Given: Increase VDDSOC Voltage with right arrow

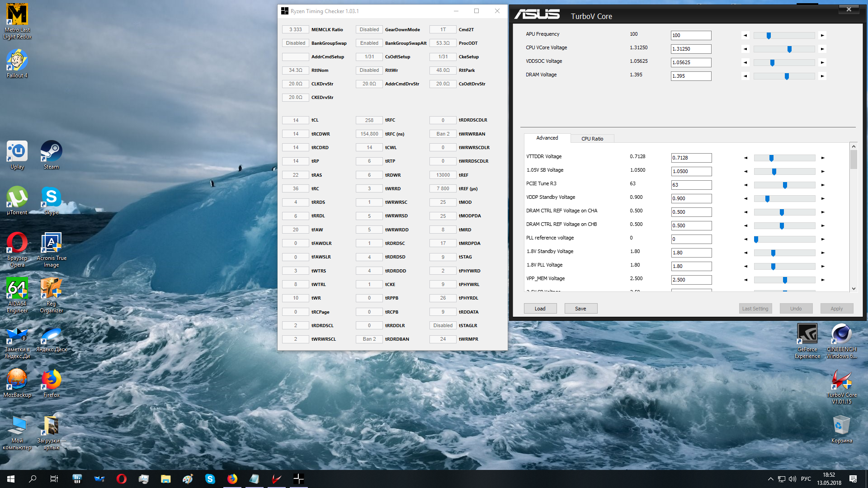Looking at the screenshot, I should pos(822,62).
